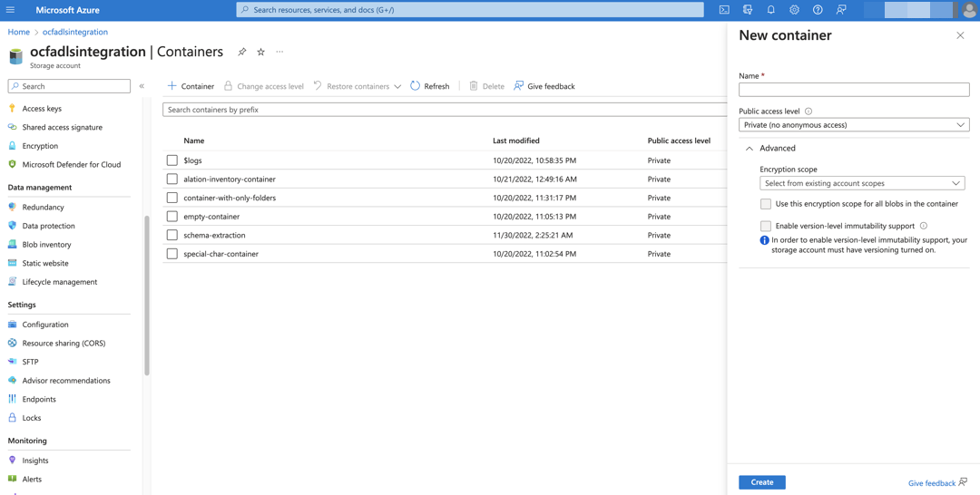Select the alation-inventory-container checkbox
The width and height of the screenshot is (980, 495).
172,180
